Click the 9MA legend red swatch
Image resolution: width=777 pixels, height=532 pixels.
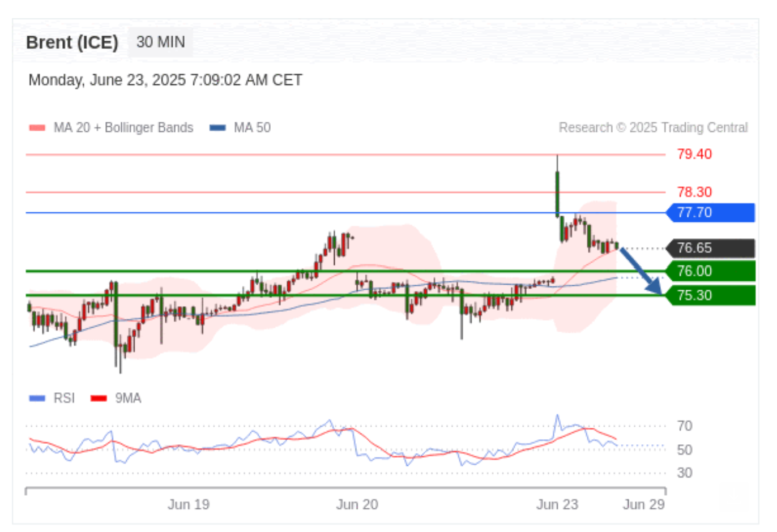click(x=99, y=398)
